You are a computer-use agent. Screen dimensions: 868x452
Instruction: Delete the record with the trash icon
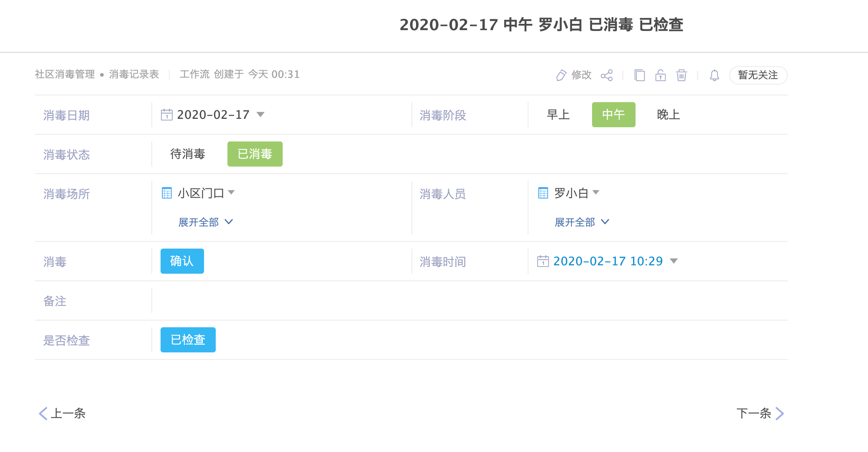[x=682, y=75]
